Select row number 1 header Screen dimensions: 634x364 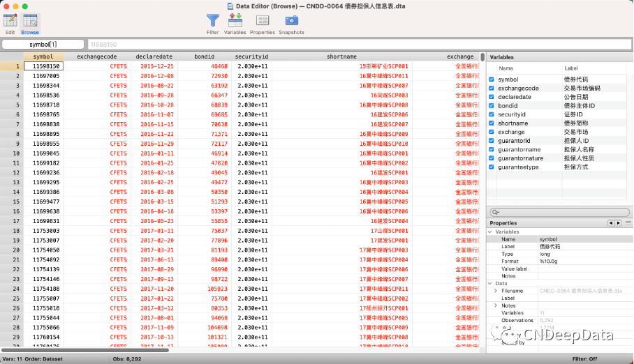coord(12,66)
